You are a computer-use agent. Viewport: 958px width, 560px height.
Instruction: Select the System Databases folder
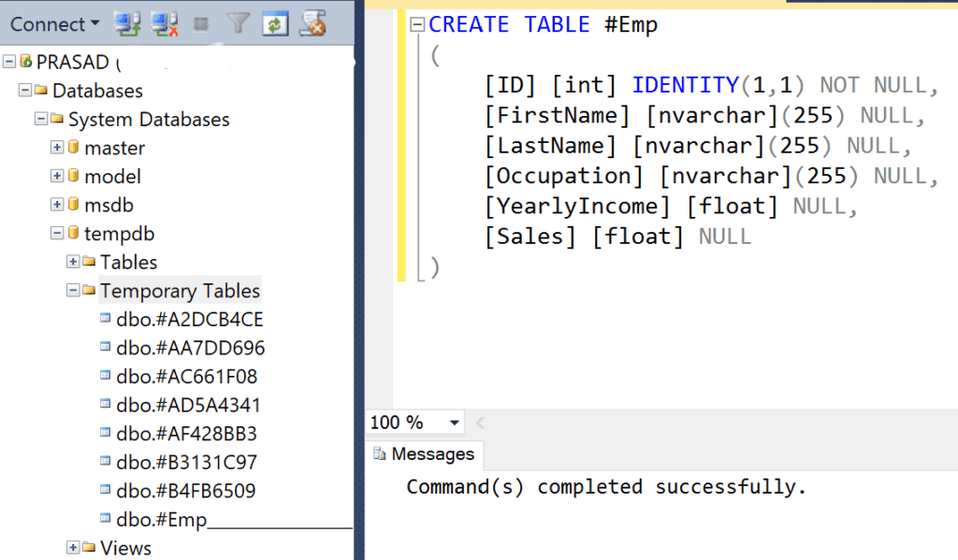[148, 119]
